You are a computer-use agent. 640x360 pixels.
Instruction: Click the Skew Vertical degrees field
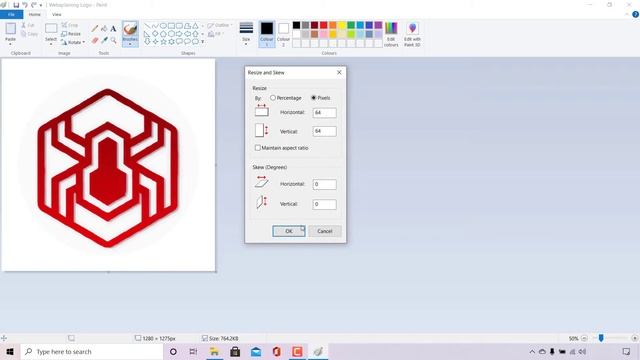[x=324, y=204]
